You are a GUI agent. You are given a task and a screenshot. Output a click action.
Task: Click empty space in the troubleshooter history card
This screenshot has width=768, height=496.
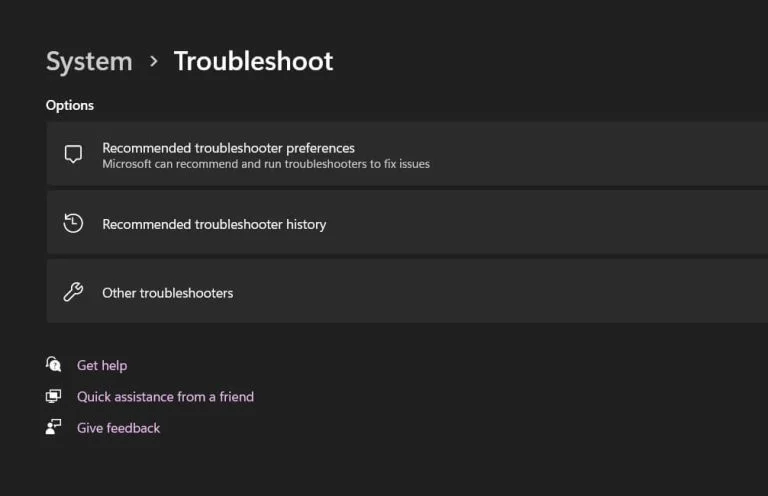(550, 224)
